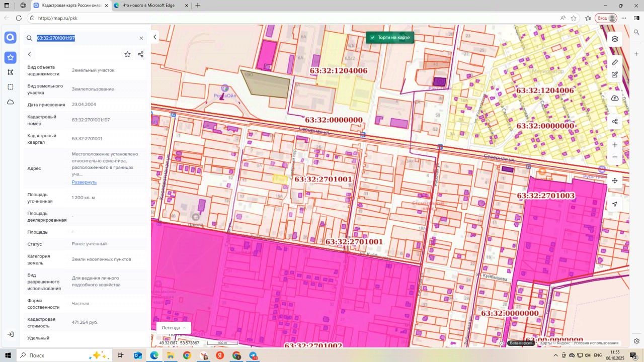Open the polygon area tool in sidebar
The width and height of the screenshot is (644, 362).
(11, 72)
